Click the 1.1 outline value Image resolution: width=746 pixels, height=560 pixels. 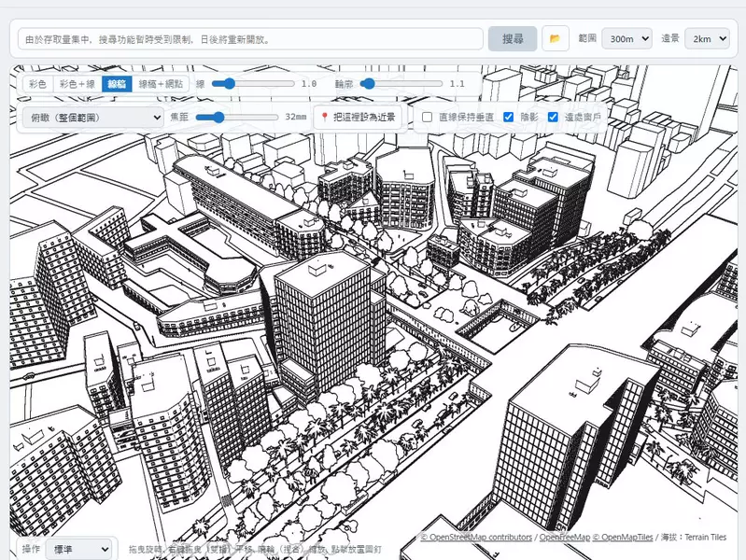click(x=457, y=84)
